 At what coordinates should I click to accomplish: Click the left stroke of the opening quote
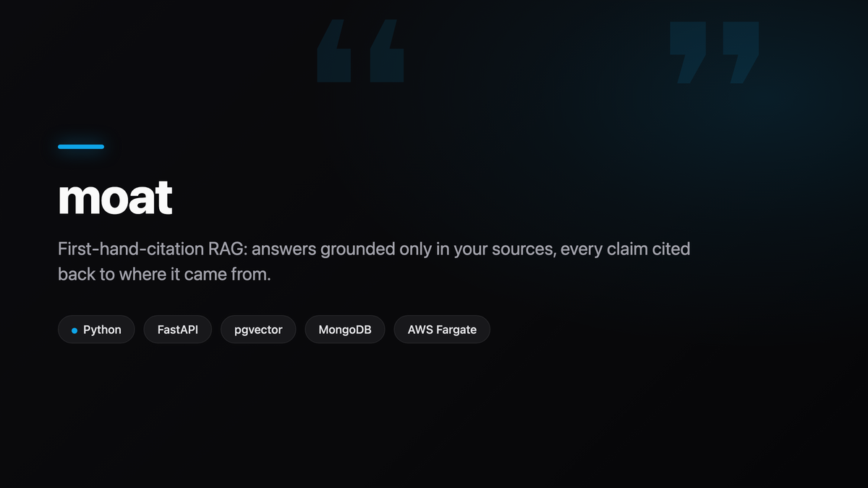click(x=334, y=51)
